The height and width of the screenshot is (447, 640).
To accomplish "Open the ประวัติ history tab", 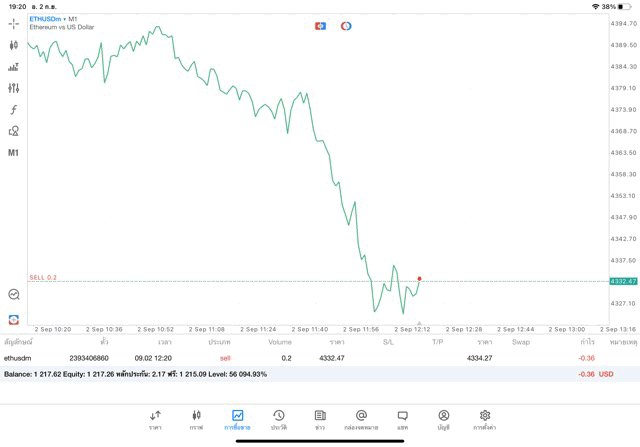I will click(x=278, y=420).
